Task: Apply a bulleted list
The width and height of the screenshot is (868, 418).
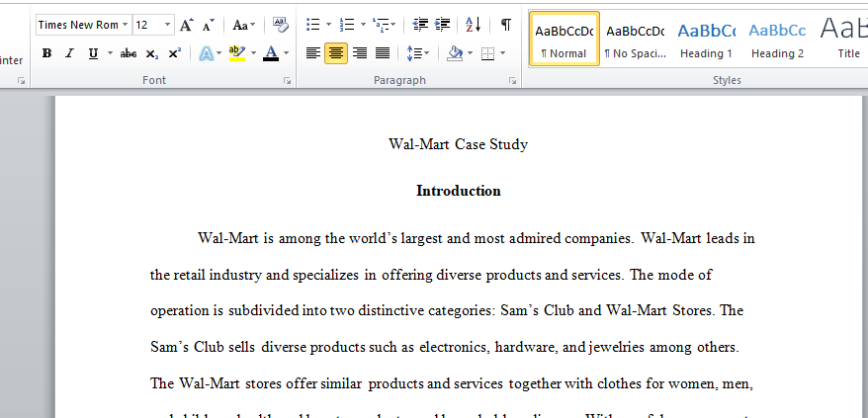Action: tap(313, 25)
